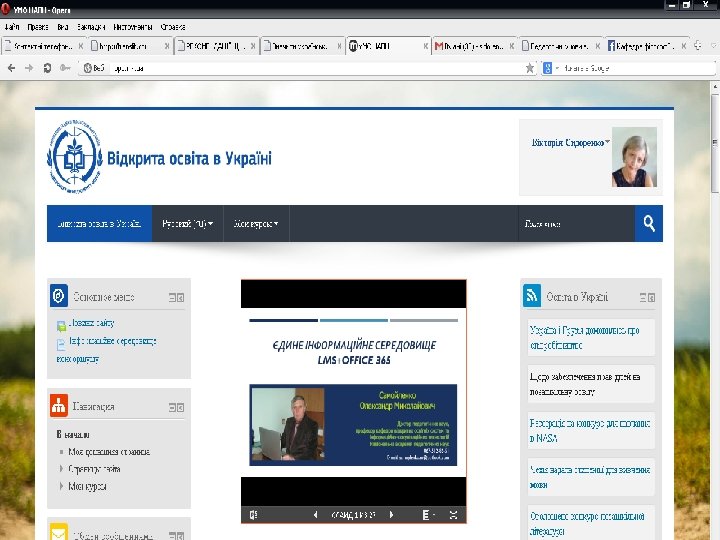Collapse the Основное меню block
The image size is (720, 540).
click(x=172, y=298)
